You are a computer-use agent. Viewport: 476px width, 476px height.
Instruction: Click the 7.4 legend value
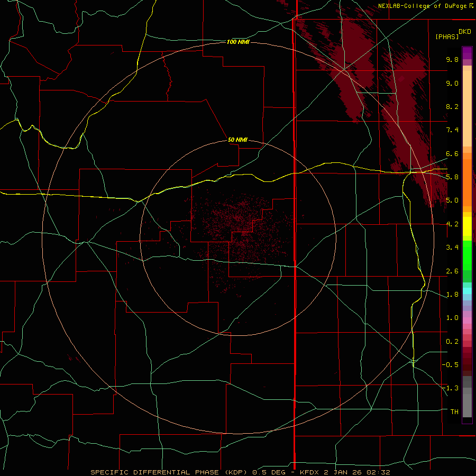(x=452, y=130)
